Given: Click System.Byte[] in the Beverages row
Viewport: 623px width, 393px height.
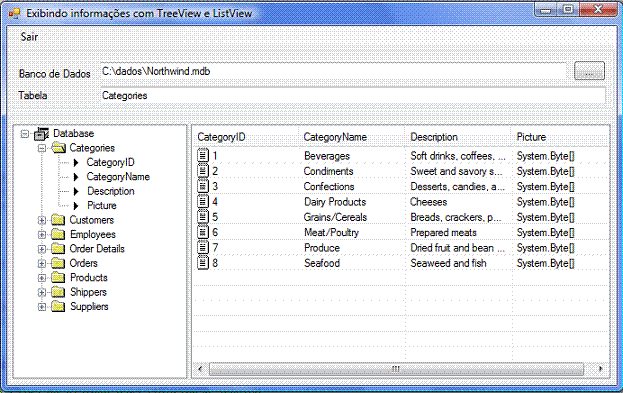Looking at the screenshot, I should (x=546, y=156).
